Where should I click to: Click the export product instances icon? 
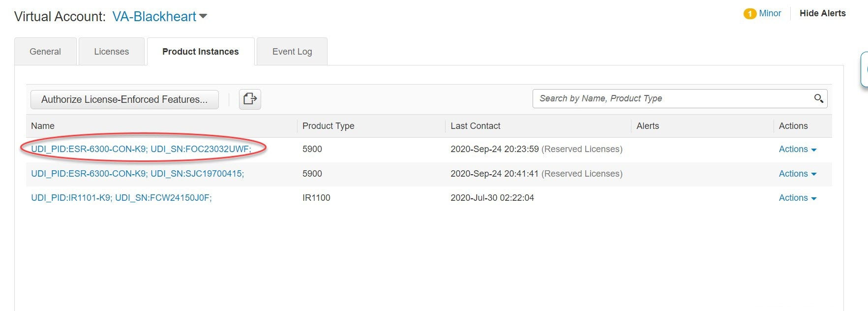tap(250, 99)
